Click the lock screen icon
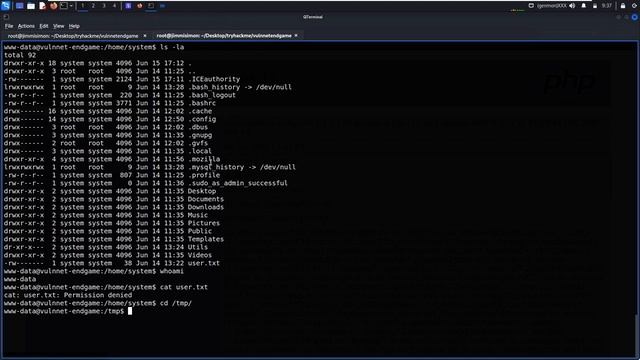The width and height of the screenshot is (640, 360). click(623, 6)
